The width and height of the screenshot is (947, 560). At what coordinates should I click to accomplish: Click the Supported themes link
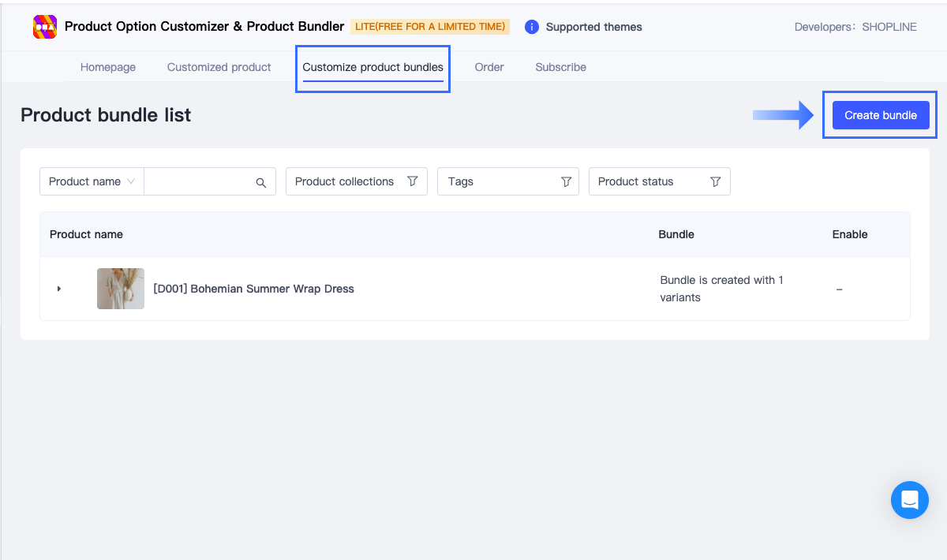(593, 26)
